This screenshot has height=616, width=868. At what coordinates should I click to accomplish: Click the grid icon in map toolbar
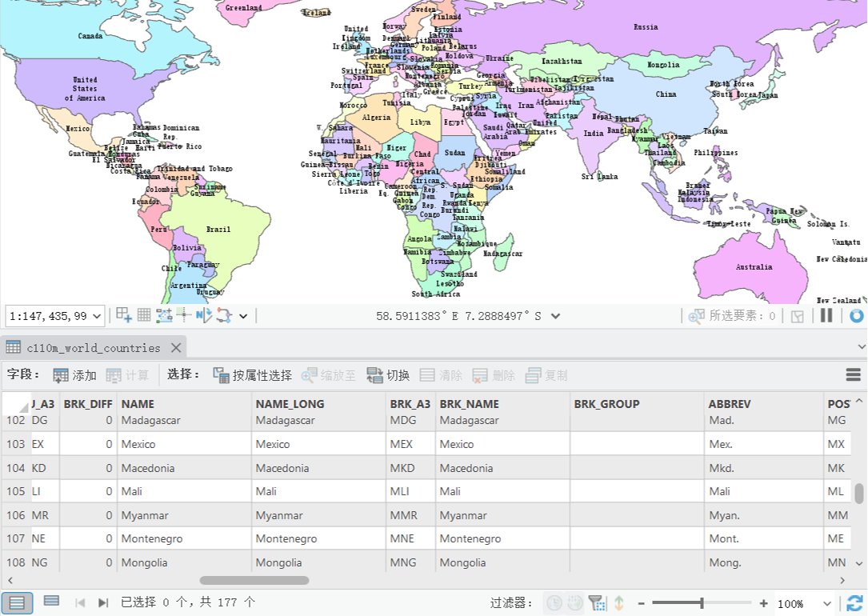144,315
